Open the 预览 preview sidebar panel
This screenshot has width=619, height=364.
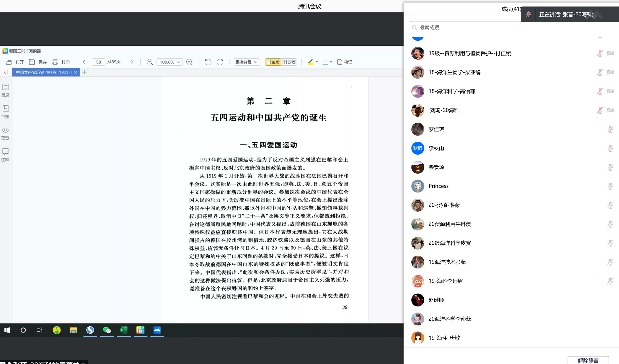tap(5, 133)
